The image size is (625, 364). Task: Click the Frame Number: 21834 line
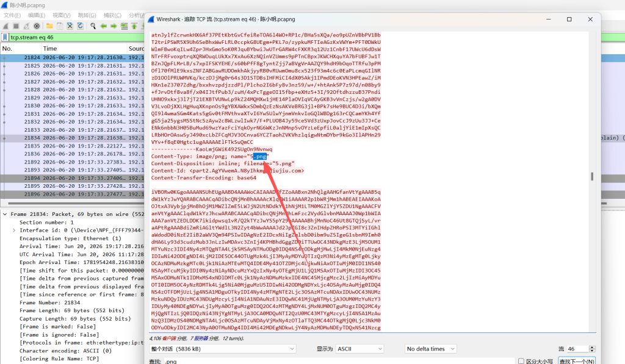pos(49,302)
